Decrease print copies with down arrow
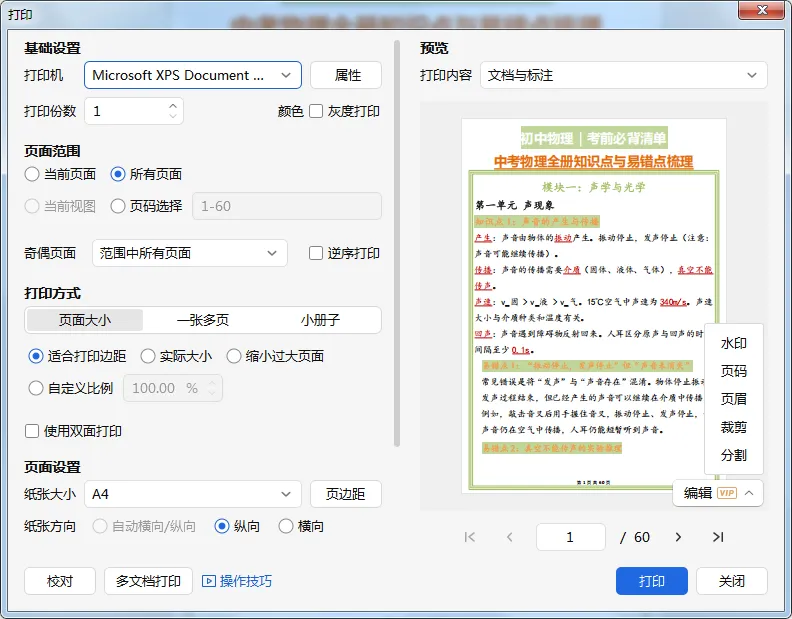 click(173, 116)
